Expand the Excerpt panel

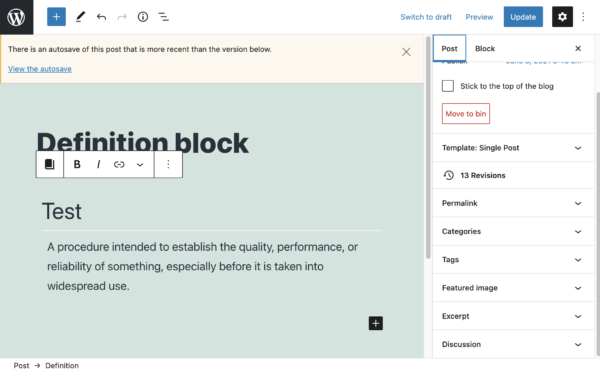pyautogui.click(x=513, y=316)
